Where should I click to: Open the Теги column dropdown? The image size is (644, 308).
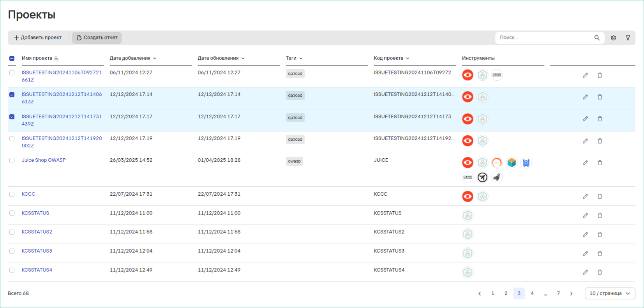[294, 58]
